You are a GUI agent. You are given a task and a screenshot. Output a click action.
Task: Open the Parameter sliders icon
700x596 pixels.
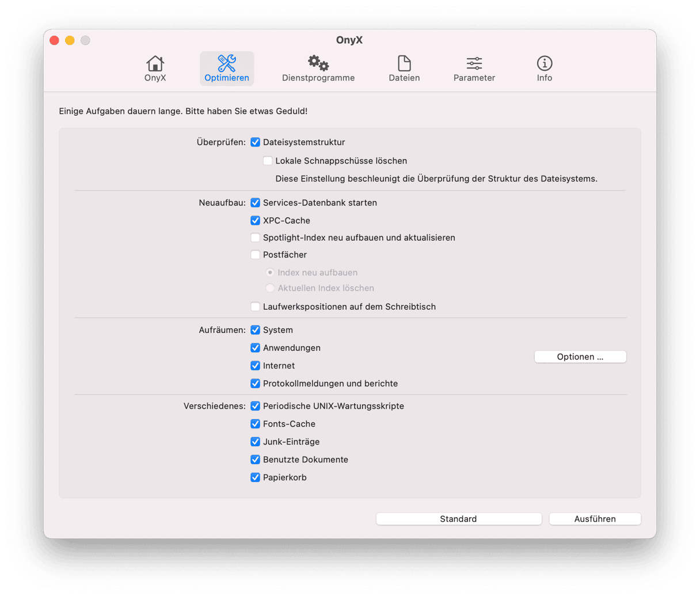(x=474, y=63)
